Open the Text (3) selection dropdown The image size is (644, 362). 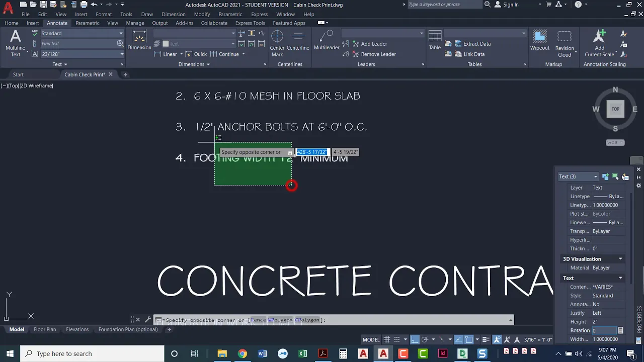[578, 176]
